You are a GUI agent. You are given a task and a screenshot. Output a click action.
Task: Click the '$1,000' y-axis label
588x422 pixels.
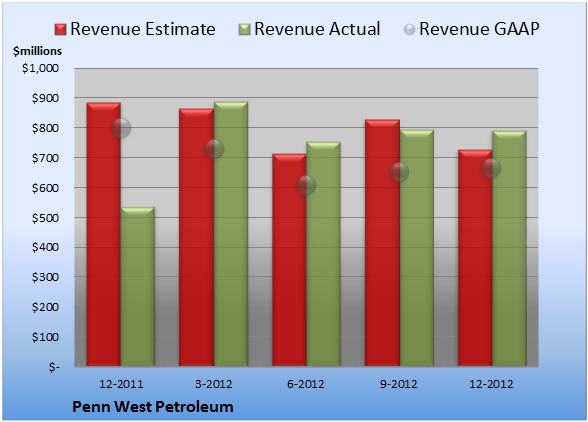click(x=40, y=68)
